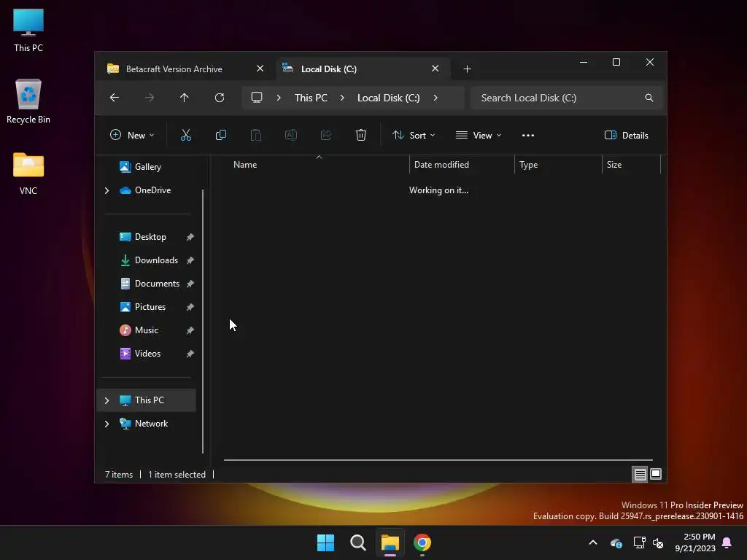Open the View dropdown menu
Viewport: 747px width, 560px height.
click(x=479, y=135)
